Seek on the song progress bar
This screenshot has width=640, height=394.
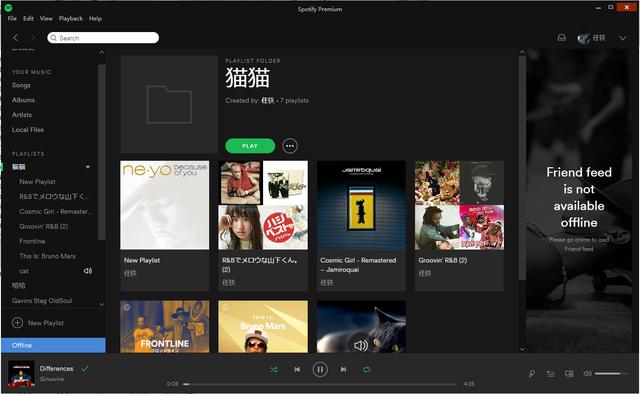pos(320,384)
